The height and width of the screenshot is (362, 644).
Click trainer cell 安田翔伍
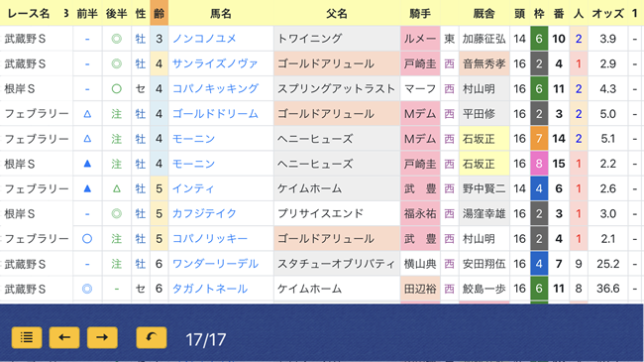(484, 264)
